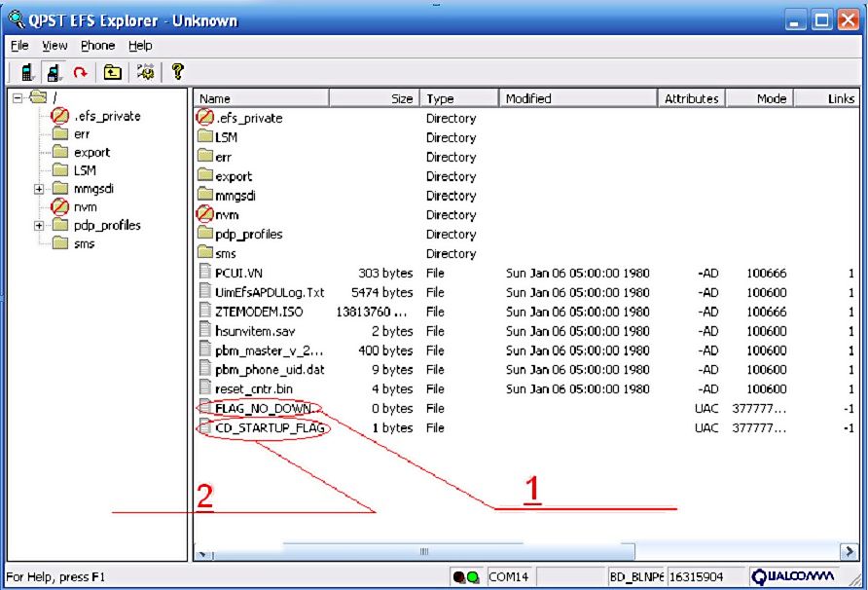
Task: Select the pbm_phone_uid.dat file name
Action: (x=270, y=370)
